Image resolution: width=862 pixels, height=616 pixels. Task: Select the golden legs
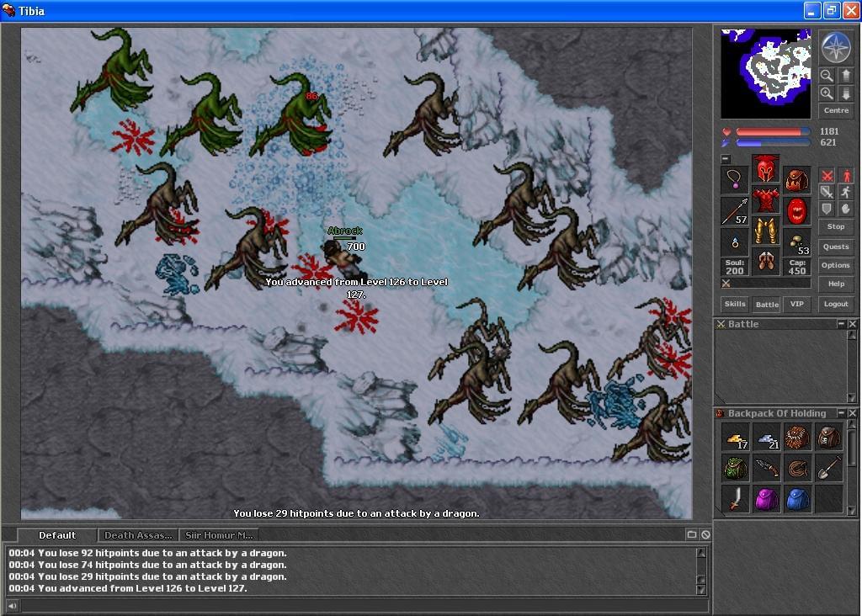click(766, 231)
